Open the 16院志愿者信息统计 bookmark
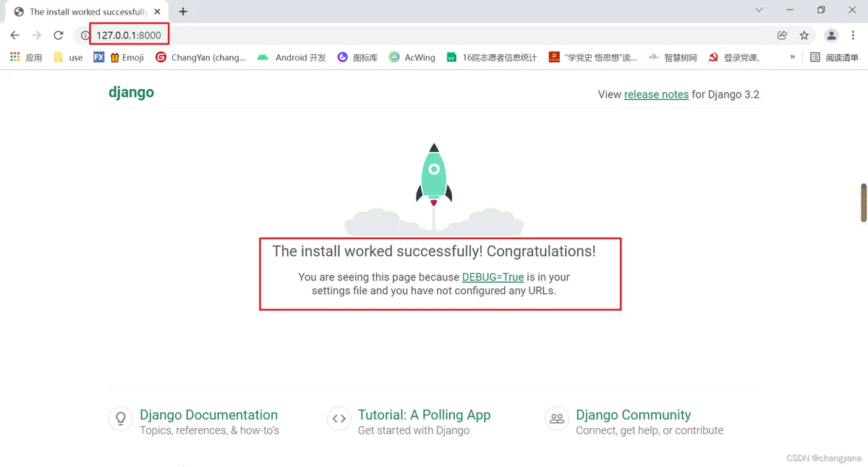This screenshot has width=868, height=467. 492,57
